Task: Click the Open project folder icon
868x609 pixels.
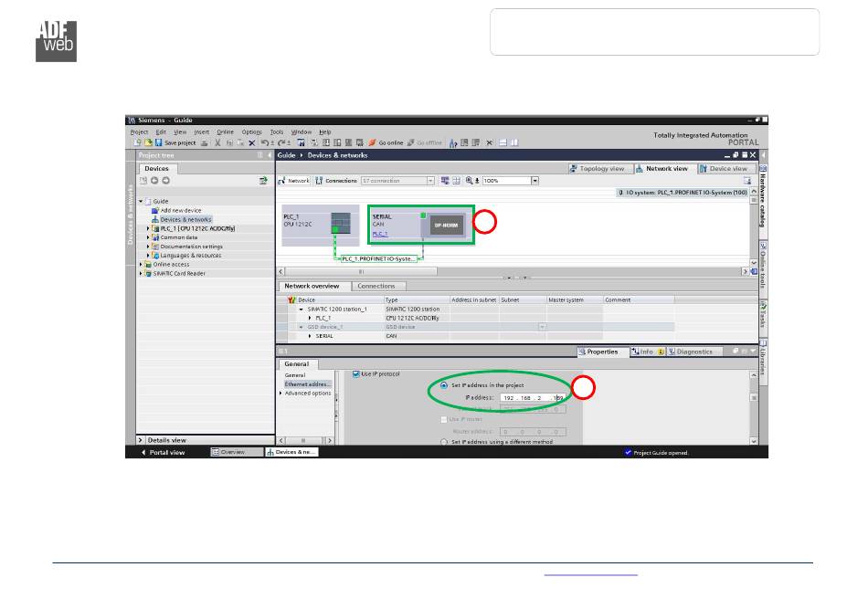Action: 148,142
